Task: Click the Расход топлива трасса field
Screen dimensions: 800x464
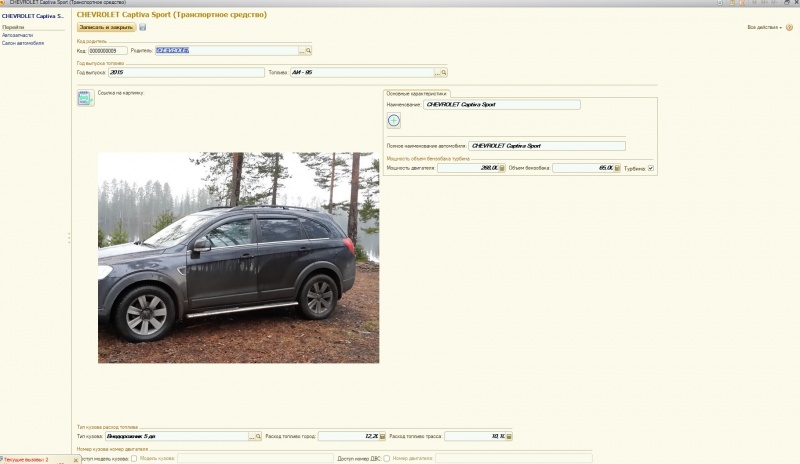Action: click(475, 436)
